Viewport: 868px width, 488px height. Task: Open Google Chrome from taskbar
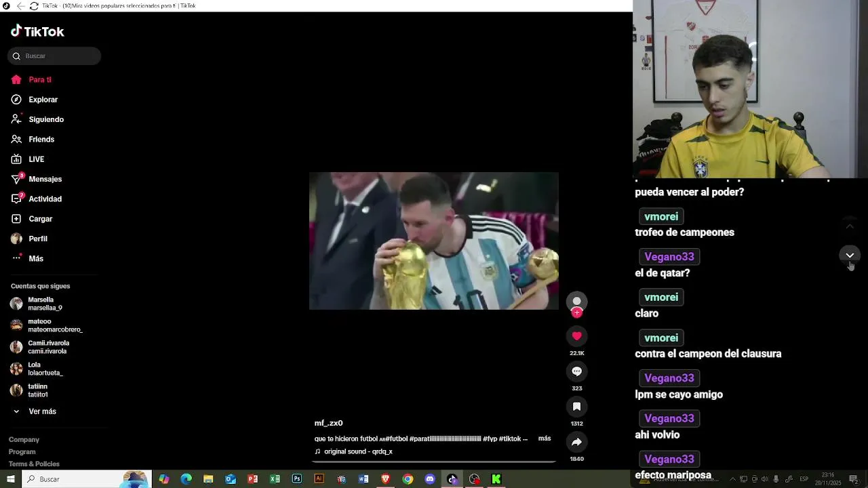408,479
